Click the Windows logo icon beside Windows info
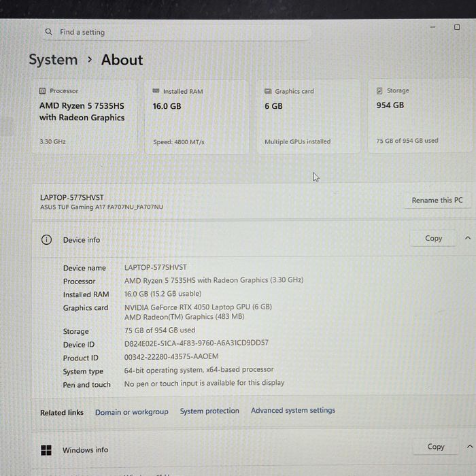The height and width of the screenshot is (476, 476). click(x=46, y=450)
